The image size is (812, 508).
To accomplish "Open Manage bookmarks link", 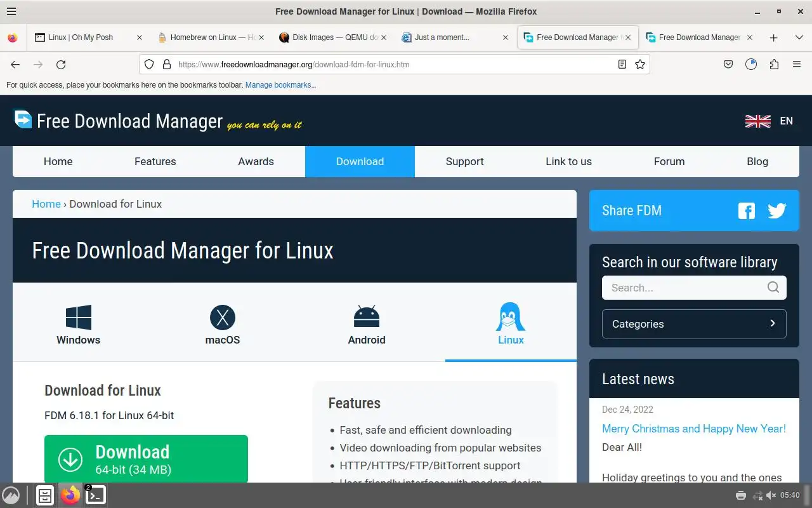I will click(x=280, y=84).
